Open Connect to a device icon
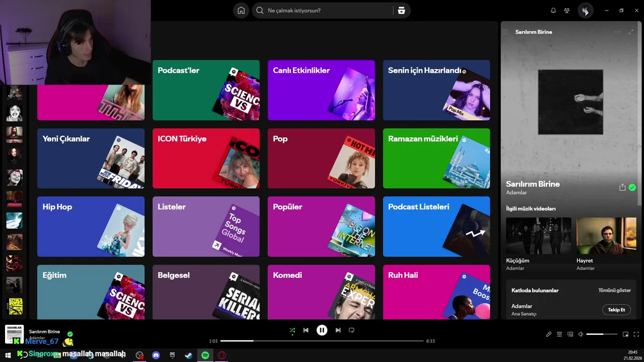 [x=570, y=334]
